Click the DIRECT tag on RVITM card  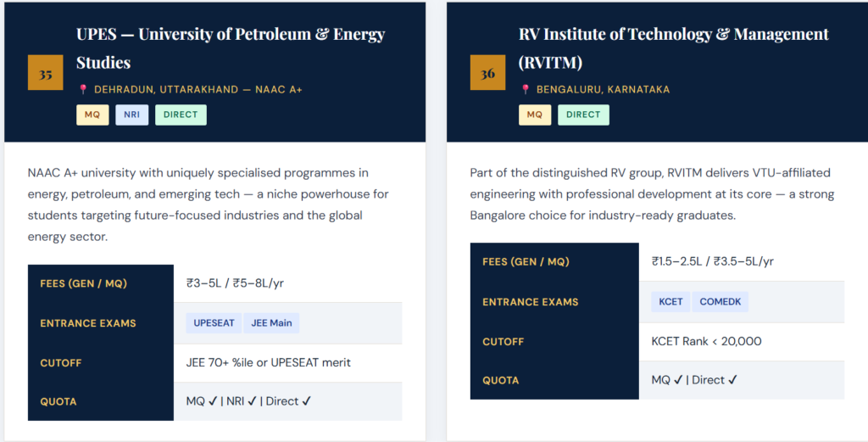583,115
